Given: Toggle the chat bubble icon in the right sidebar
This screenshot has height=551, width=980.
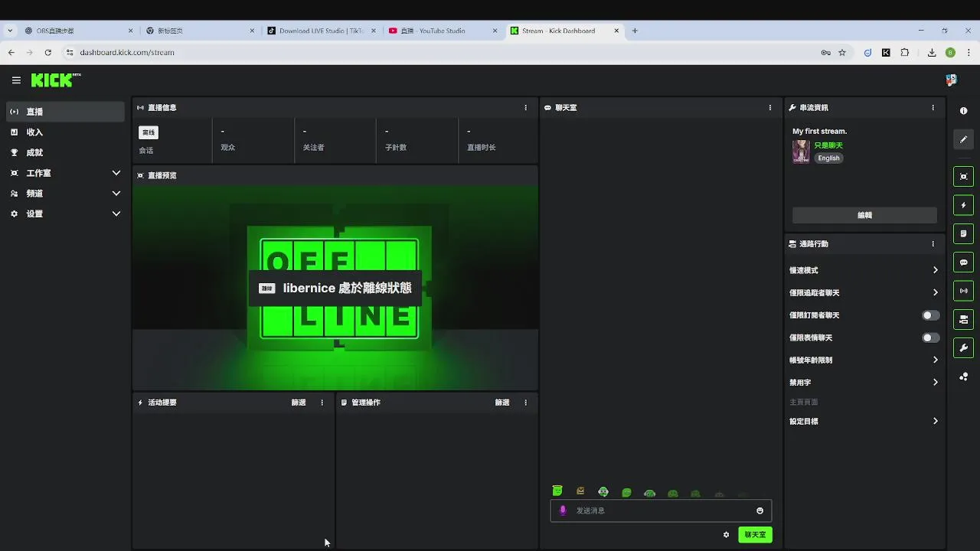Looking at the screenshot, I should click(963, 262).
